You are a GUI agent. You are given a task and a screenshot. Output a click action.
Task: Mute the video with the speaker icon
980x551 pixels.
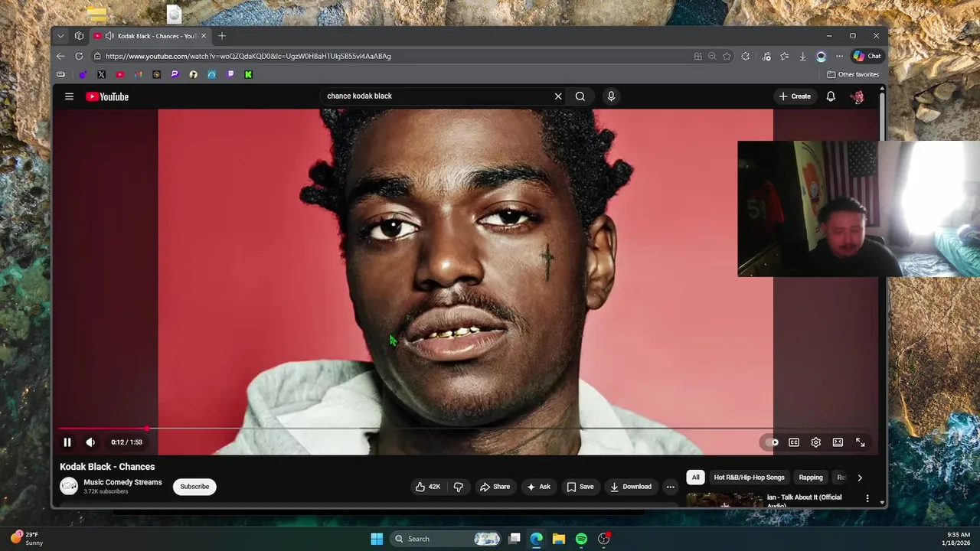point(90,442)
